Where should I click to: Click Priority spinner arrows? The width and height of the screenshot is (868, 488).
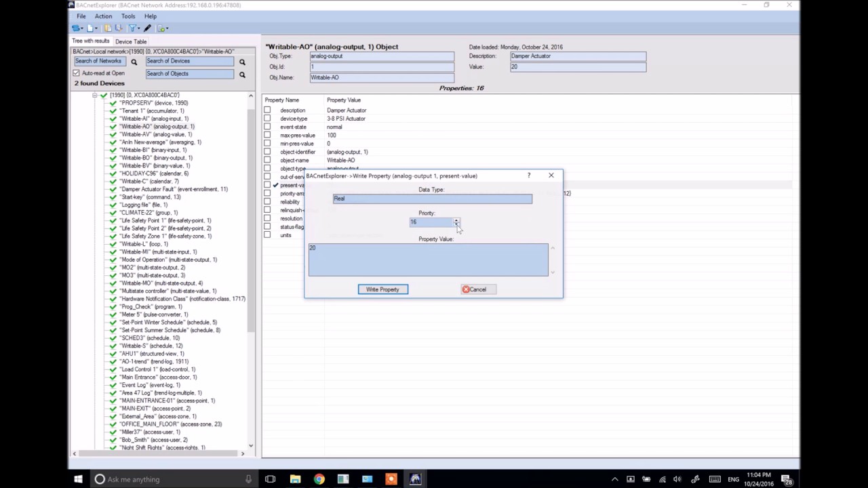click(x=456, y=222)
